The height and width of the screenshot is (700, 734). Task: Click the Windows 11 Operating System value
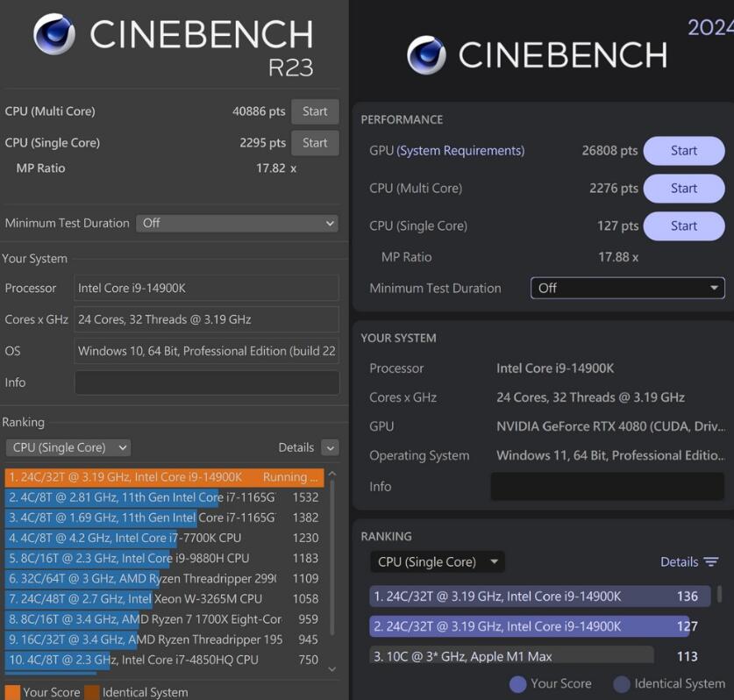[x=611, y=455]
